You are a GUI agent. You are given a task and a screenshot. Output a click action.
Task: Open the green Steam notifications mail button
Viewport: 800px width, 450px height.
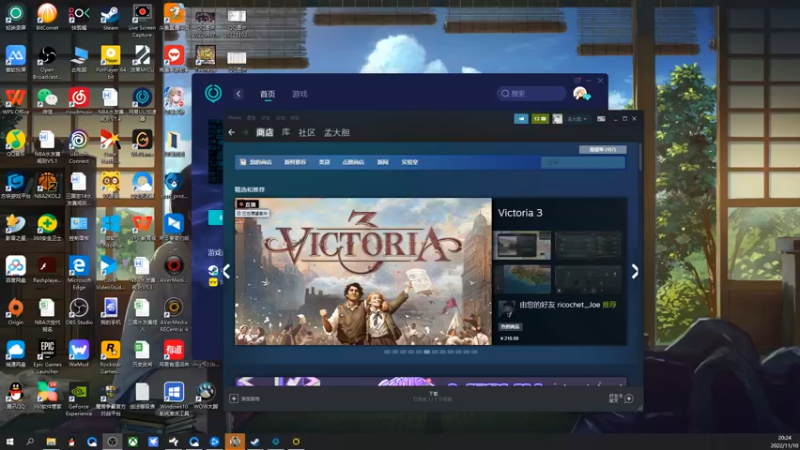click(540, 118)
